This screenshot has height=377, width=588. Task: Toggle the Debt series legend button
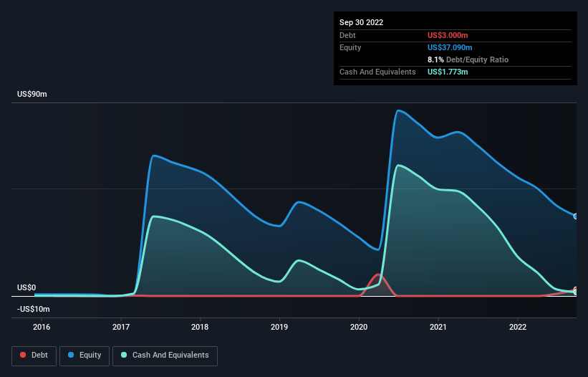click(x=34, y=355)
